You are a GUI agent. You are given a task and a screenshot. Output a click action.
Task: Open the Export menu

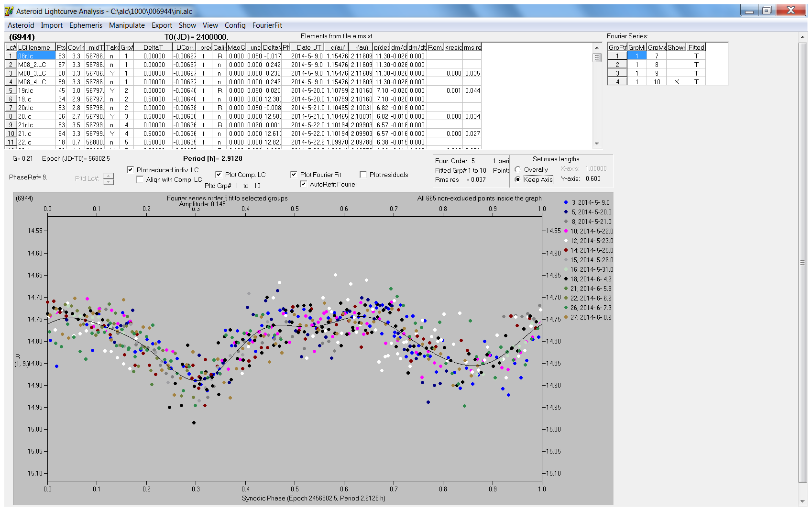(x=162, y=25)
